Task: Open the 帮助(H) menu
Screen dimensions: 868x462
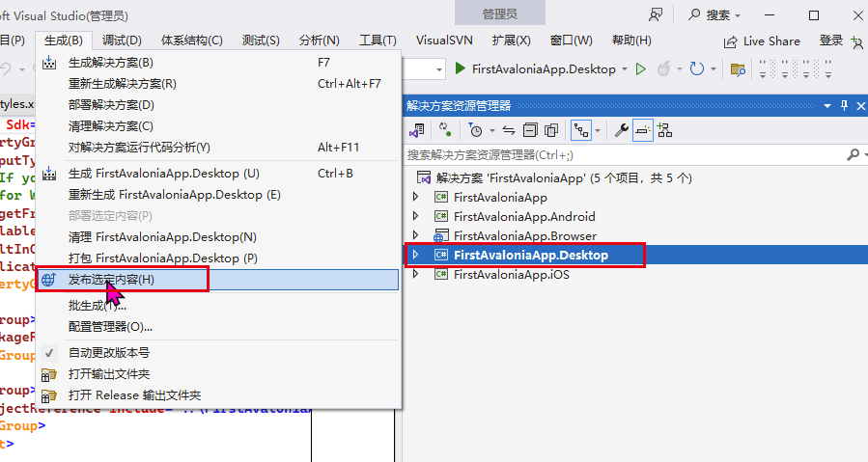Action: coord(631,41)
